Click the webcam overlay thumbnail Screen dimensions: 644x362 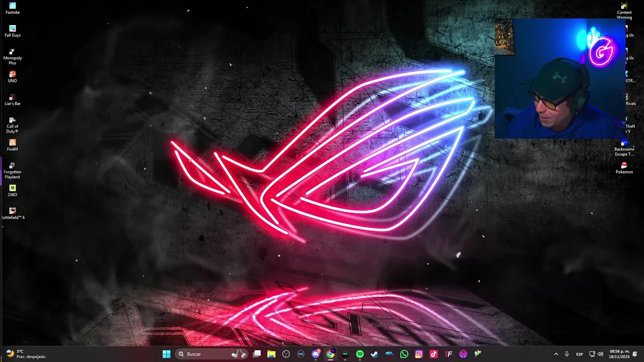tap(560, 79)
